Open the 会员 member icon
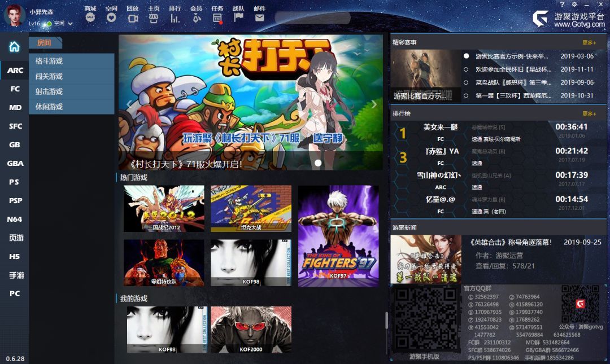 (197, 18)
